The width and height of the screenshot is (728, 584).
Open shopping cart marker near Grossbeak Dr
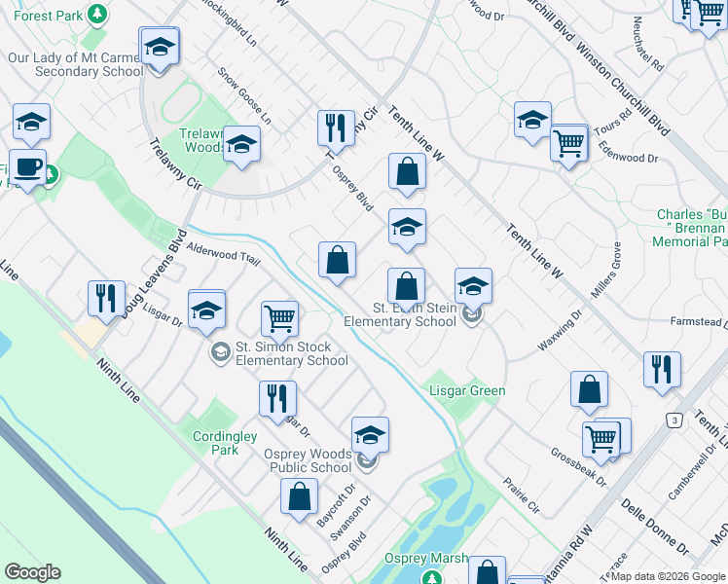601,440
